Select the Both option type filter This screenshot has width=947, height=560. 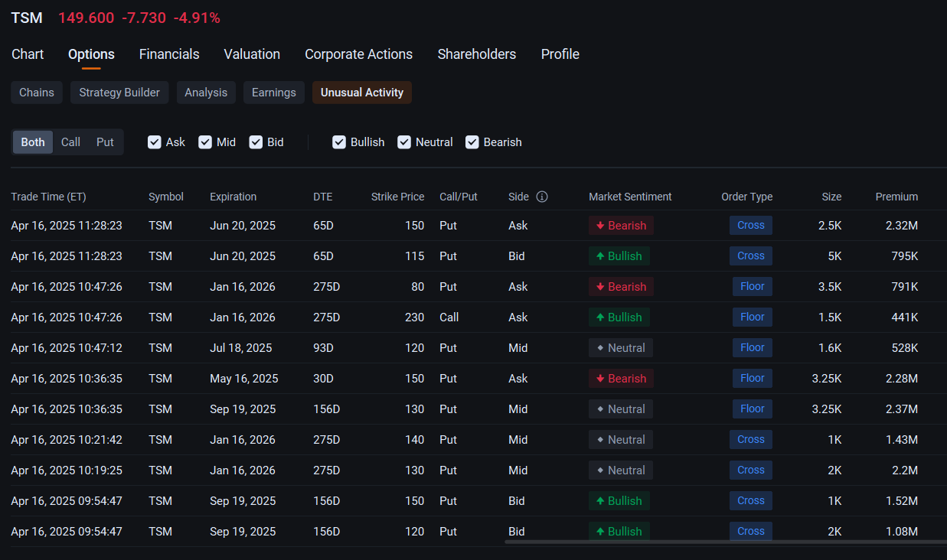(33, 142)
